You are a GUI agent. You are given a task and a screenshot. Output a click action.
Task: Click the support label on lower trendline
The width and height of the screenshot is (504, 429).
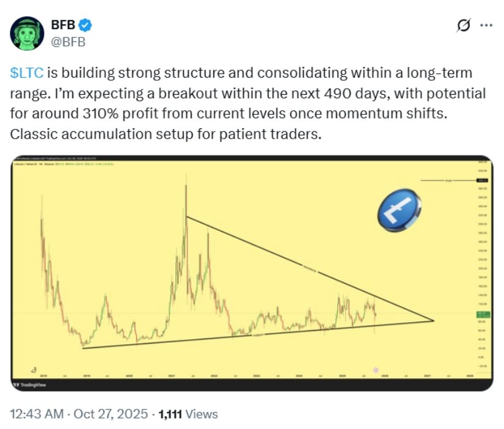[261, 335]
